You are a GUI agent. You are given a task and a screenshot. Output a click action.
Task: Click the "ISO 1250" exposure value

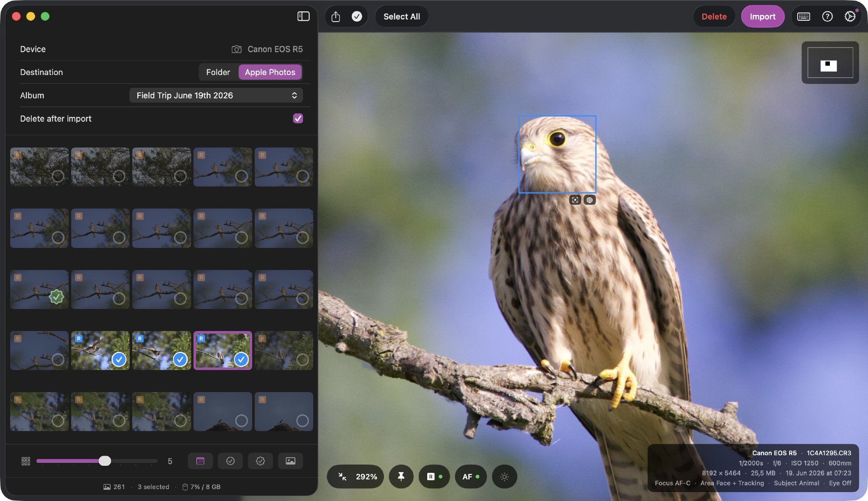click(805, 463)
